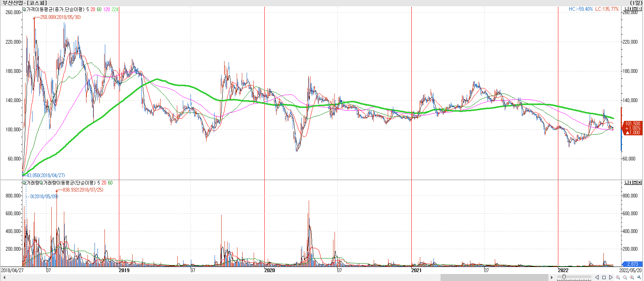The width and height of the screenshot is (644, 281).
Task: Click the low label 43,050(2018/04/27)
Action: coord(46,175)
